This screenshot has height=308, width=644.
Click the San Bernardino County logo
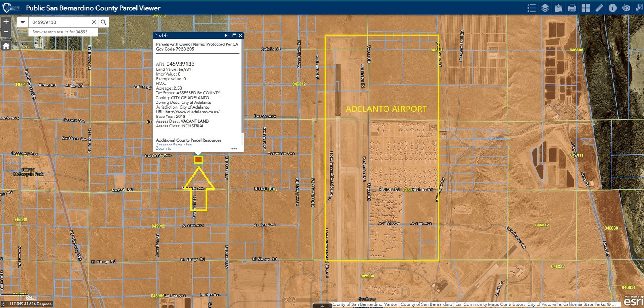[x=11, y=8]
